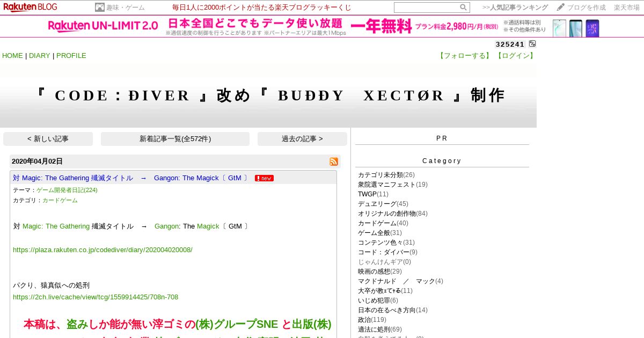Select category TWGP(11)
This screenshot has height=338, width=644.
coord(373,194)
